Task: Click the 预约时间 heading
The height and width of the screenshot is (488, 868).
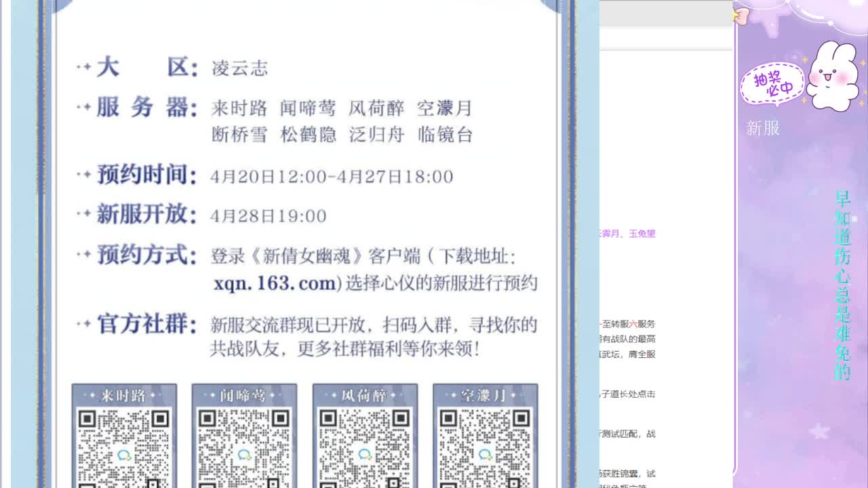Action: click(146, 175)
